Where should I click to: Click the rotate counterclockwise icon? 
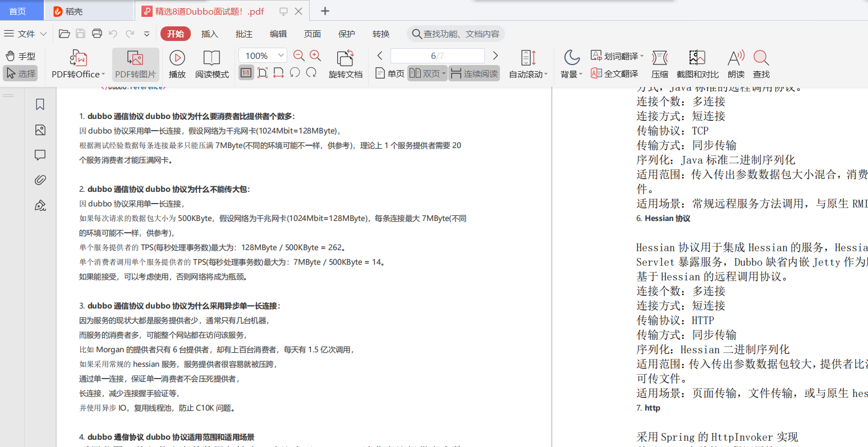295,73
